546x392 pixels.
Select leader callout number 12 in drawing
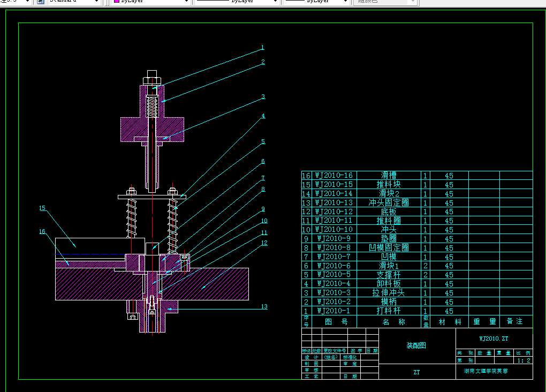(264, 243)
